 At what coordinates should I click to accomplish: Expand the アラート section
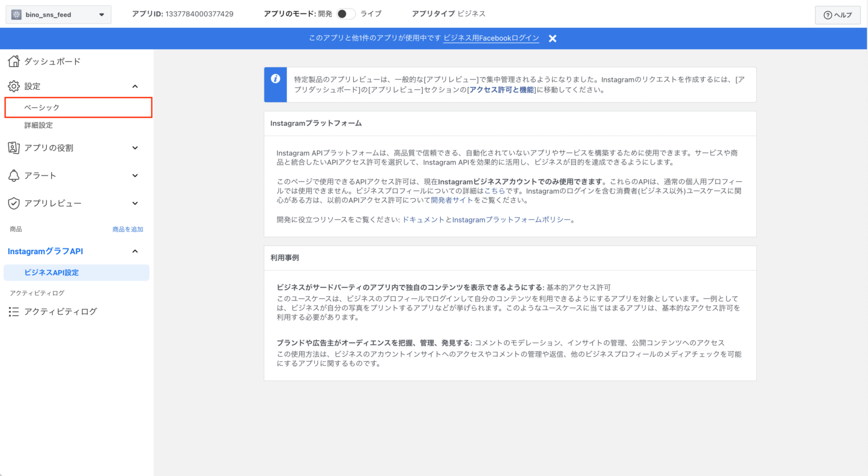click(x=134, y=175)
